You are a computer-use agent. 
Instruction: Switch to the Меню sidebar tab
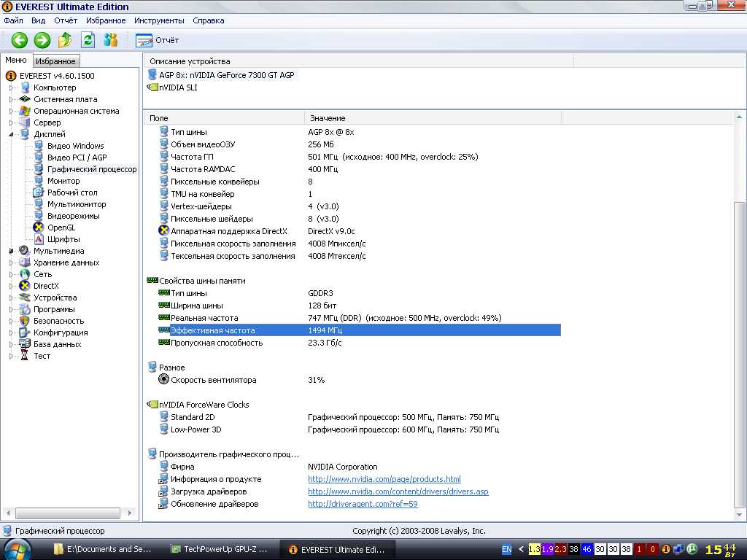(16, 60)
